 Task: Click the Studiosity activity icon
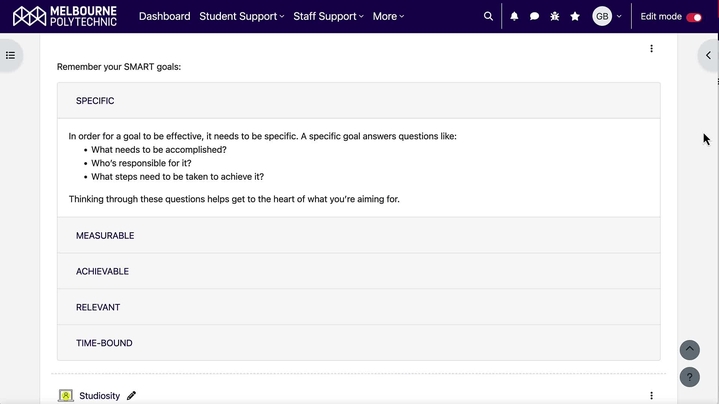[66, 395]
